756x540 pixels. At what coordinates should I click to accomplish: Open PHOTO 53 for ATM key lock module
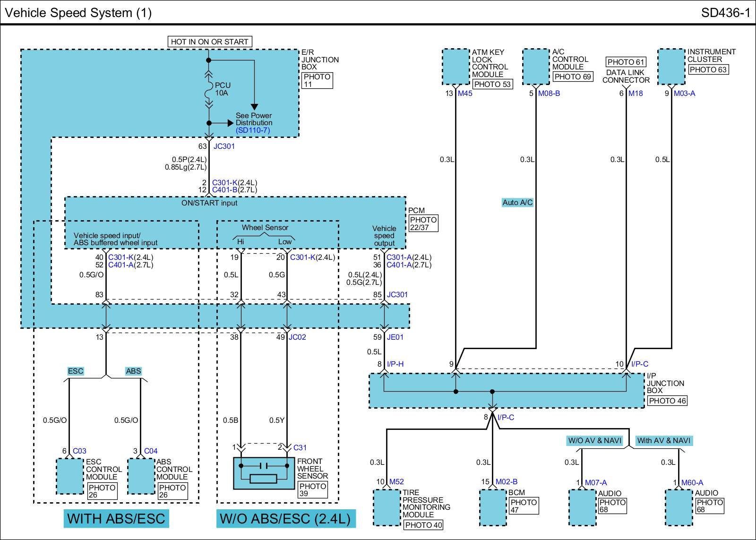(x=492, y=84)
